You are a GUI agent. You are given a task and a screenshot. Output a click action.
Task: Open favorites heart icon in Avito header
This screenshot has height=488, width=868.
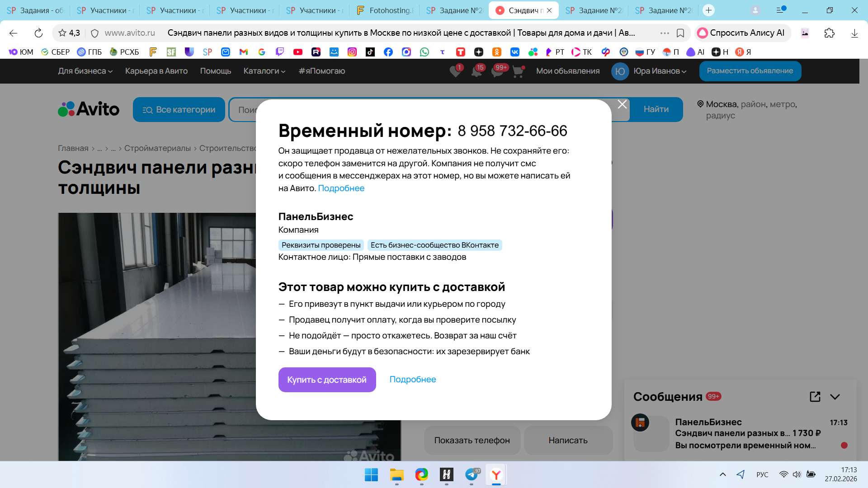click(x=455, y=71)
